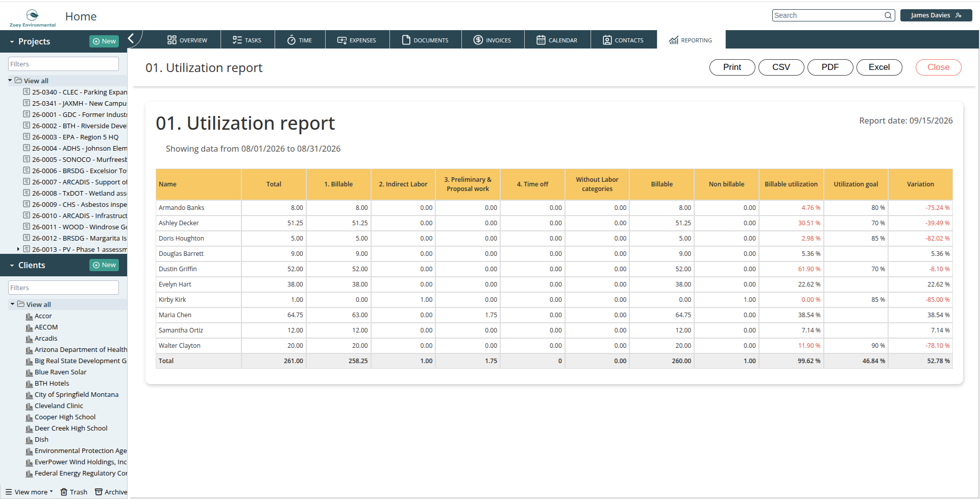Image resolution: width=980 pixels, height=499 pixels.
Task: Export report to Excel
Action: pyautogui.click(x=879, y=67)
